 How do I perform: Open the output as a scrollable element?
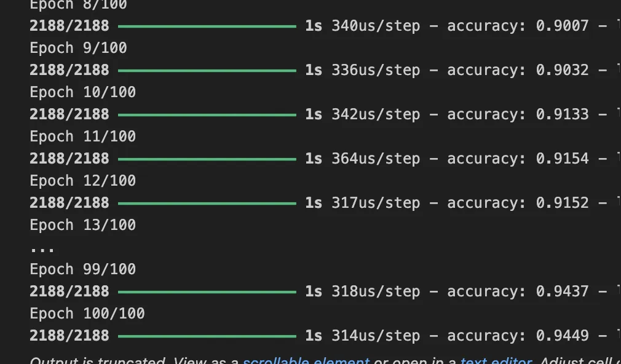pos(306,360)
